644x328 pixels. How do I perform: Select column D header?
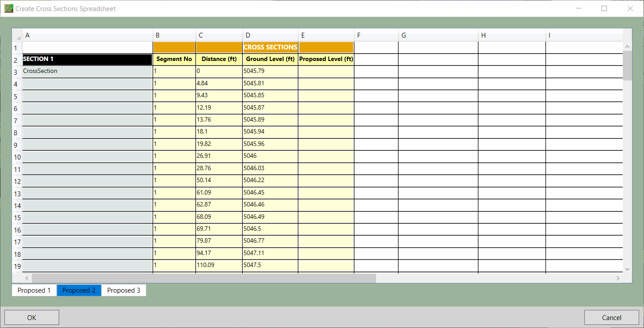270,35
